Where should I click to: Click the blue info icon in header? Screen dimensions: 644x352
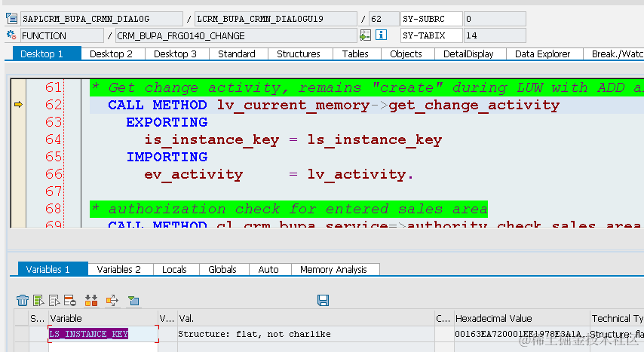click(x=381, y=35)
